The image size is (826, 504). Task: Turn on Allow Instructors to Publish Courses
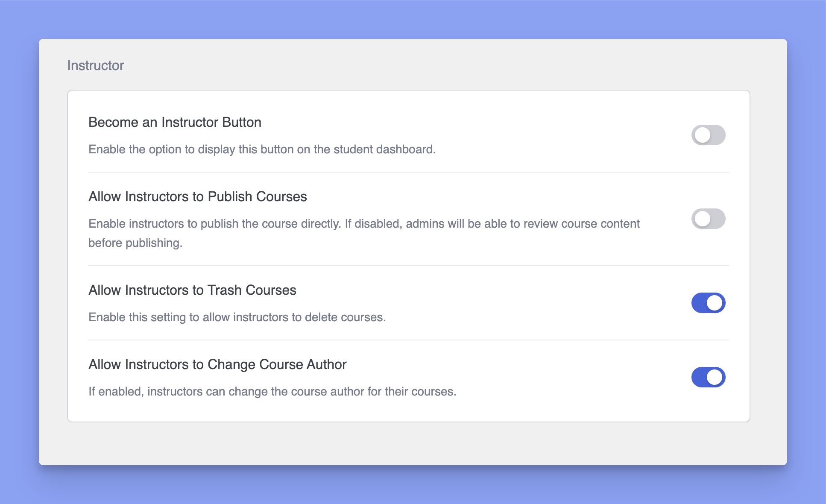click(x=708, y=219)
